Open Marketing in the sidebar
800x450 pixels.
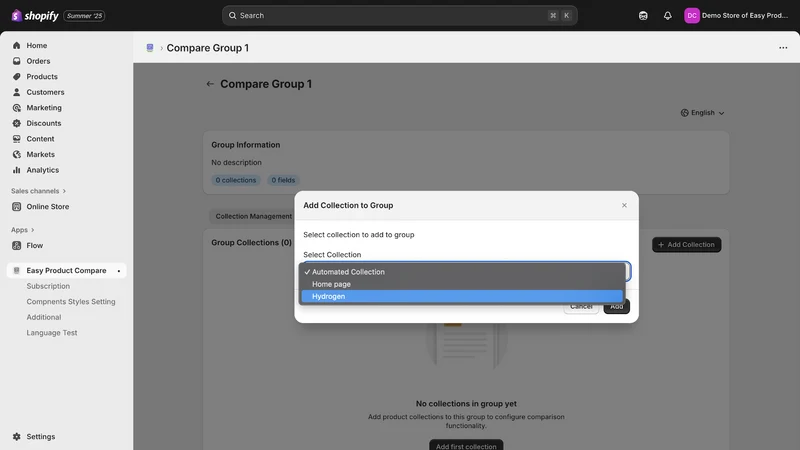coord(44,108)
